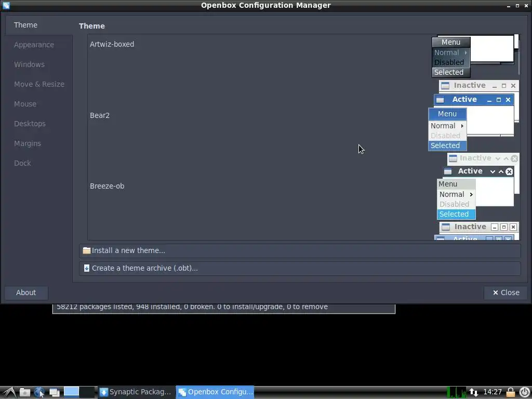The height and width of the screenshot is (399, 532).
Task: Choose the Bear2 theme
Action: (x=100, y=115)
